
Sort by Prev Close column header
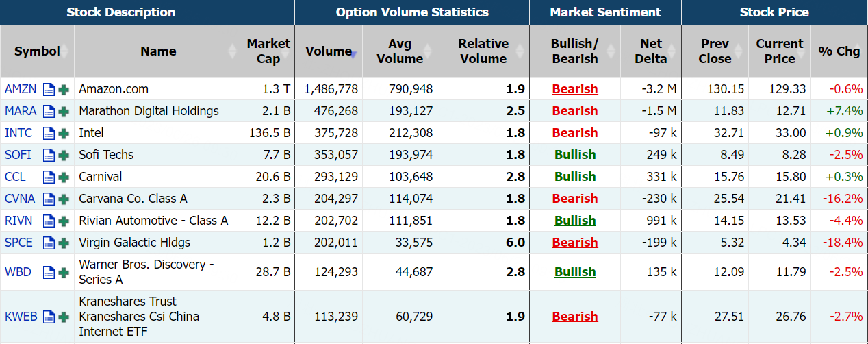pos(715,51)
